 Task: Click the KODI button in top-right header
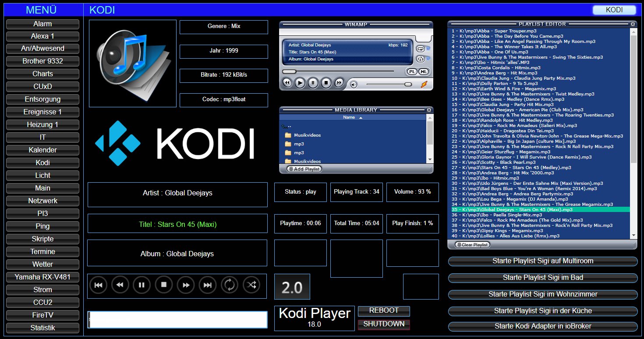pos(614,10)
